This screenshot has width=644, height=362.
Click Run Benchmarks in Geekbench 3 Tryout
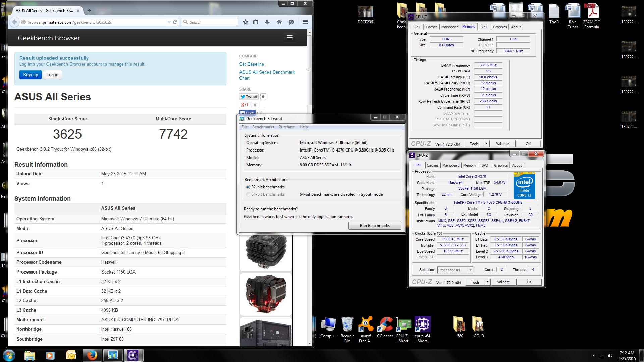(x=375, y=226)
